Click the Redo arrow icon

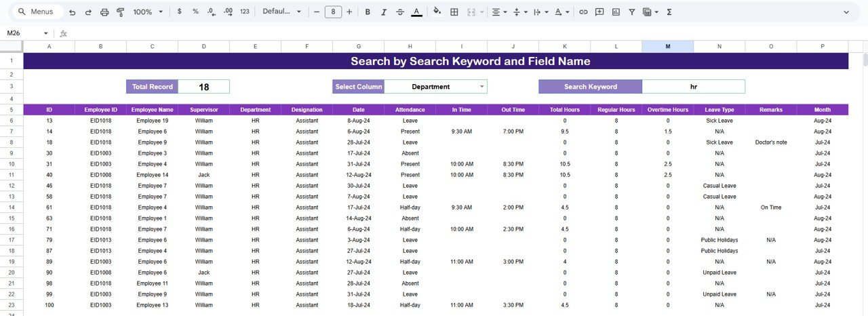88,12
